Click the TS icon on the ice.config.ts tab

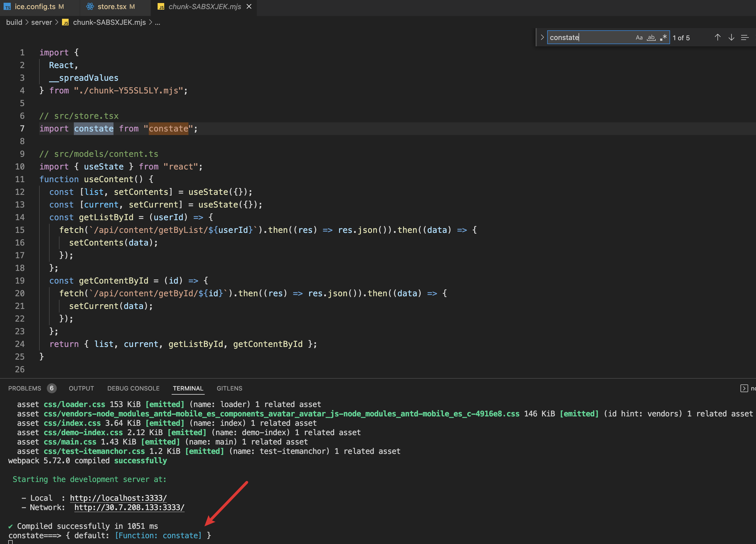tap(7, 6)
